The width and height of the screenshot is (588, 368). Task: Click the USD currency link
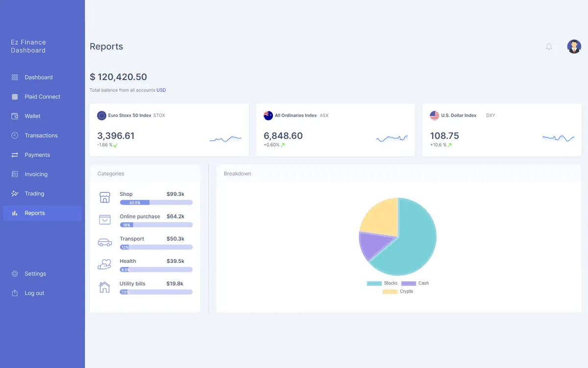pyautogui.click(x=161, y=90)
